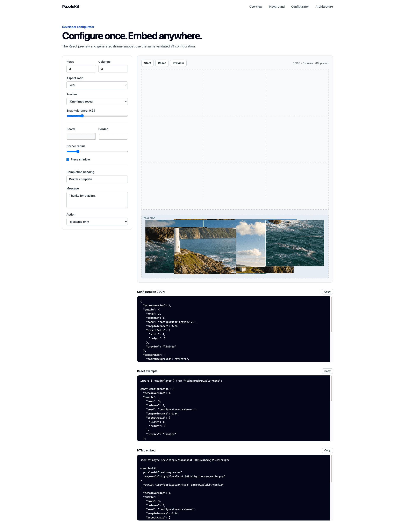Click the open ocean waves puzzle piece
The image size is (395, 532).
(295, 243)
